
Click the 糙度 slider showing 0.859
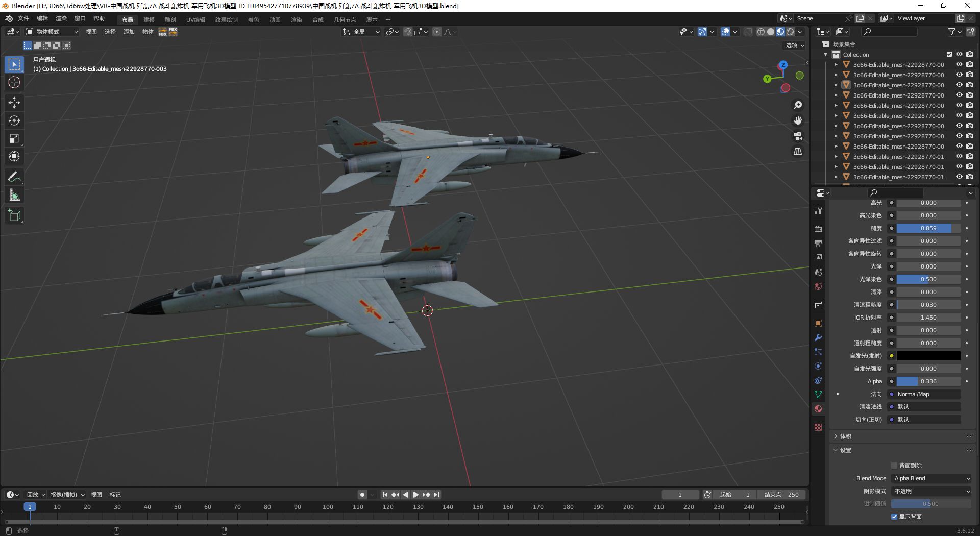(x=928, y=228)
